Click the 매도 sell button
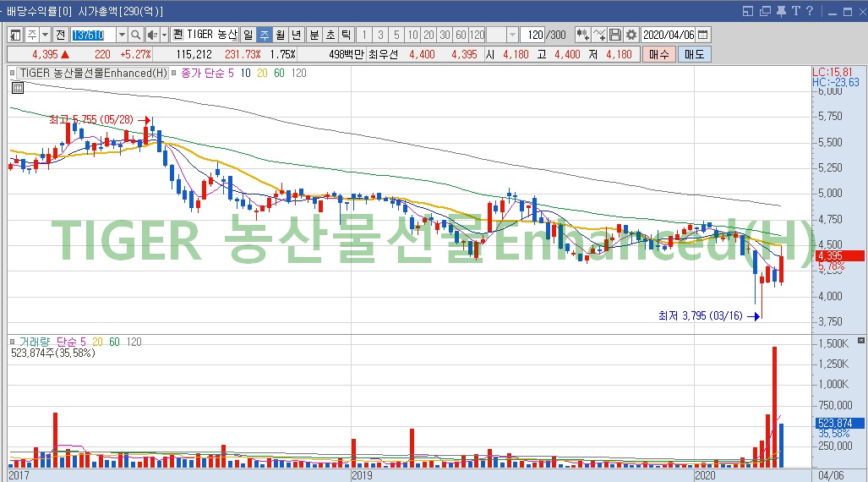The width and height of the screenshot is (868, 482). click(x=694, y=54)
